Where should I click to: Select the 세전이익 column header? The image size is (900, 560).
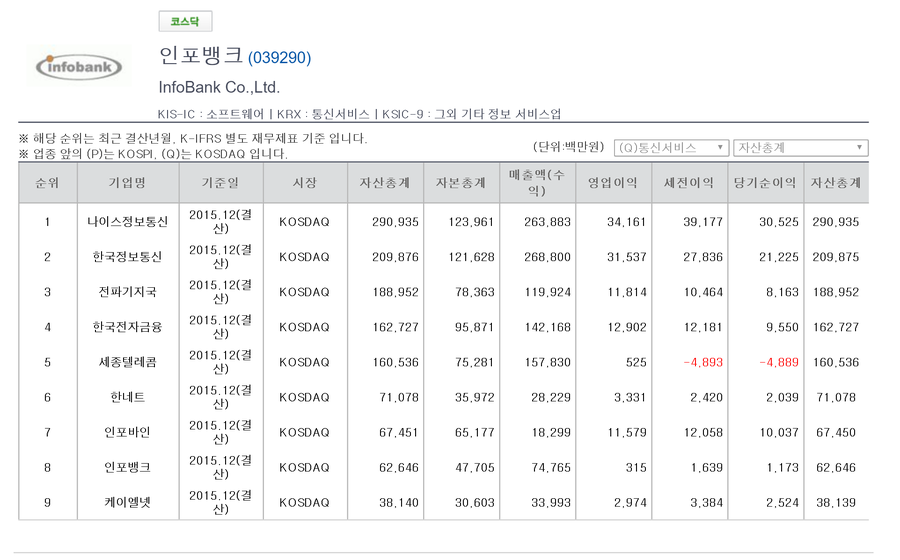(689, 183)
